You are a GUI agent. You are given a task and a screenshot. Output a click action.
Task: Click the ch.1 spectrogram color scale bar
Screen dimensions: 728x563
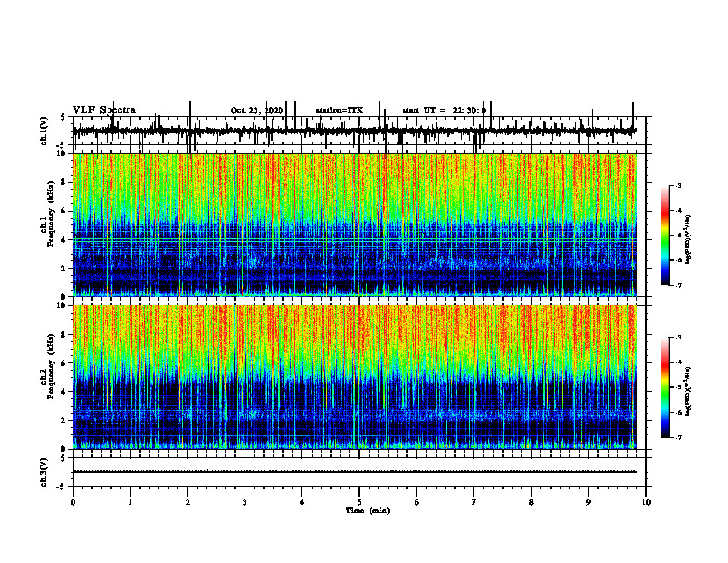coord(665,236)
